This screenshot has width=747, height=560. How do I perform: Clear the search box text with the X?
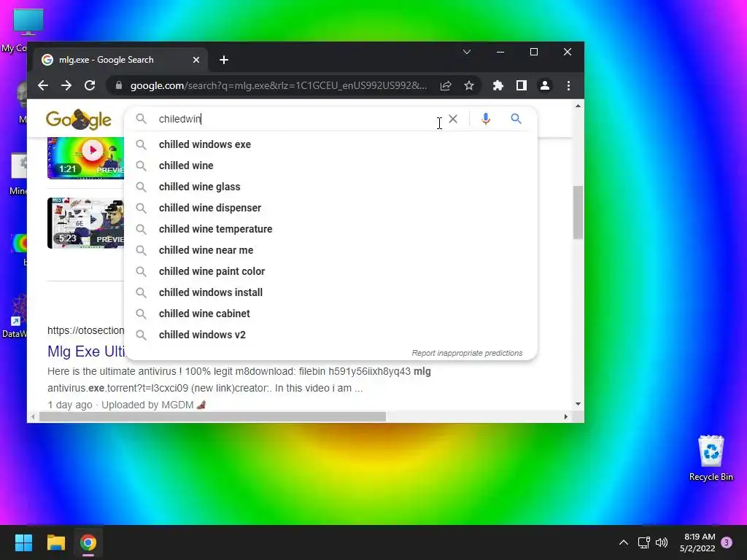(x=453, y=119)
